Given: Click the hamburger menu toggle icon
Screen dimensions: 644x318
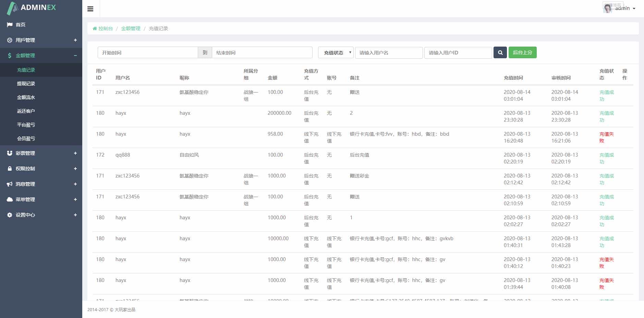Looking at the screenshot, I should click(90, 9).
